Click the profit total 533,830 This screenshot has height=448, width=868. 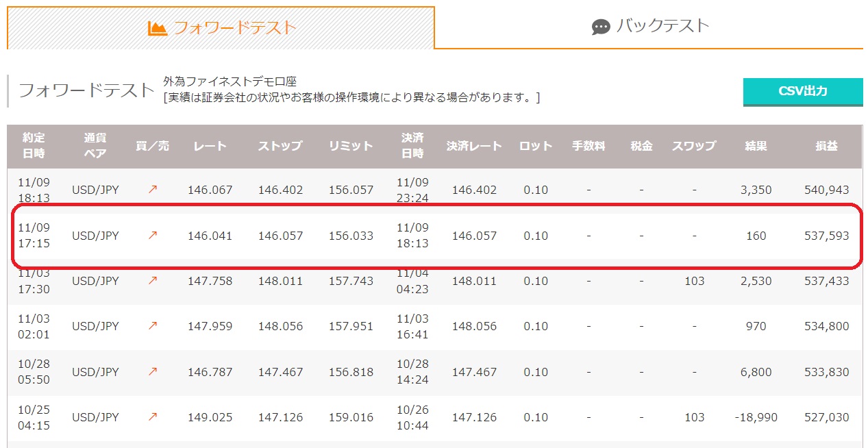[x=826, y=372]
